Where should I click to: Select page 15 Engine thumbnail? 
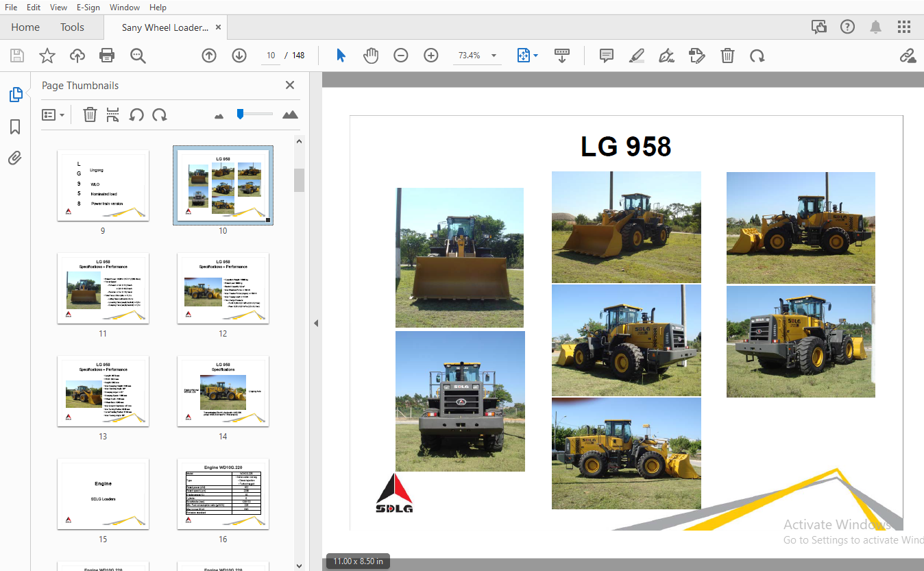(103, 494)
